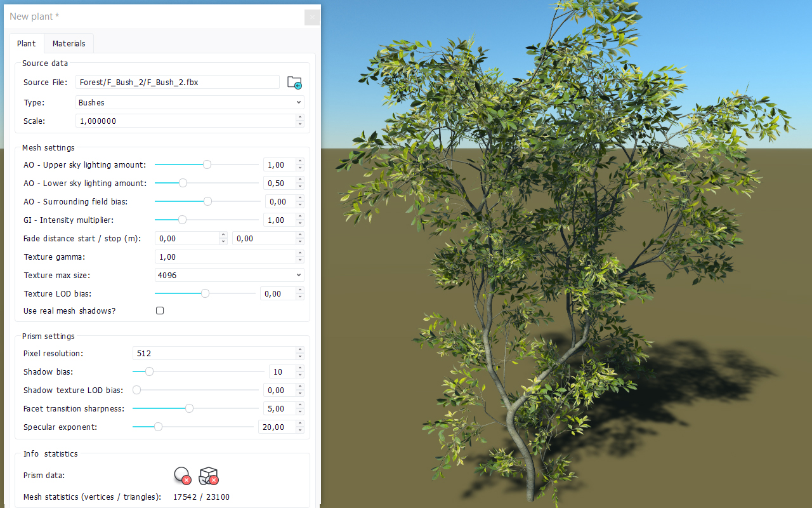812x508 pixels.
Task: Switch to the Materials tab
Action: (x=69, y=44)
